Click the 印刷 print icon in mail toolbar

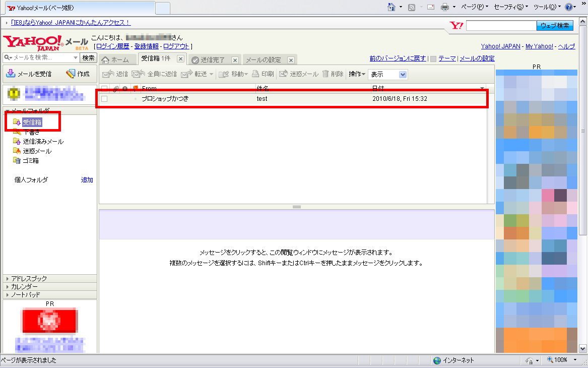pyautogui.click(x=255, y=74)
